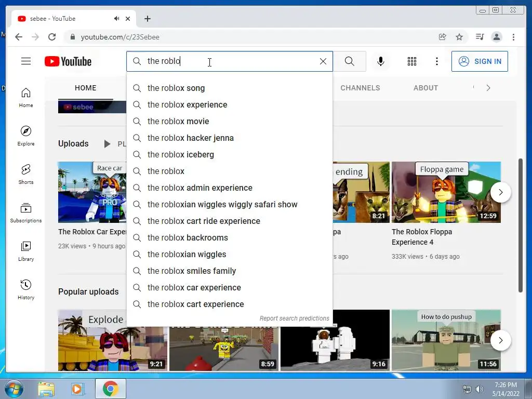Open the YouTube hamburger guide menu
Screen dimensions: 532x399
(x=26, y=61)
